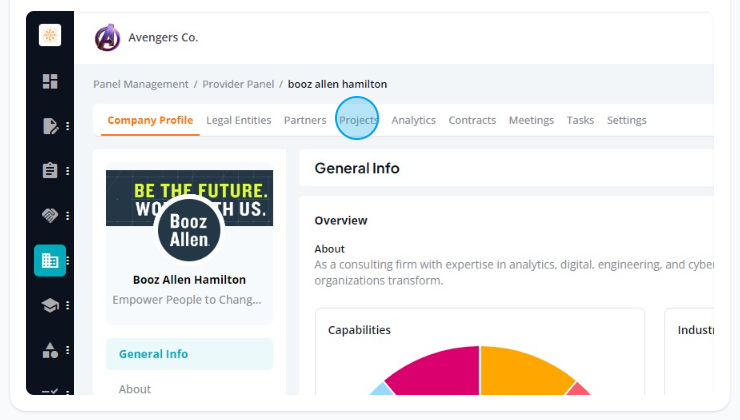Click the Panel Management breadcrumb
The image size is (740, 420).
(x=141, y=84)
